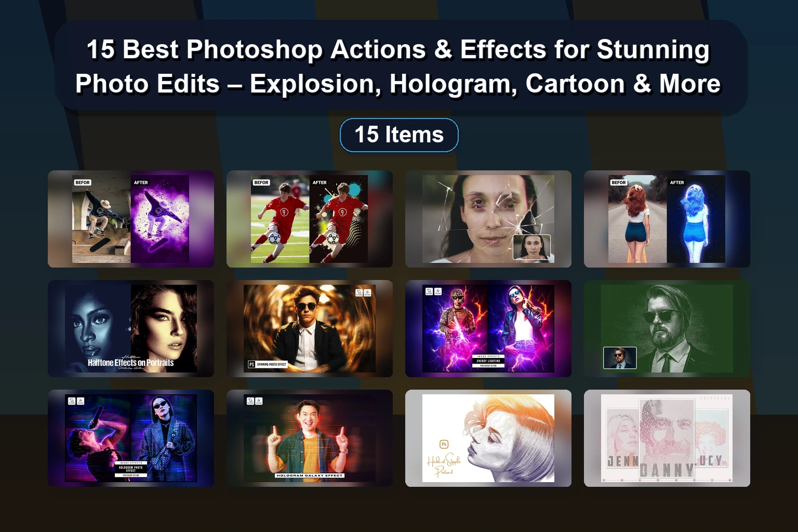Click the Actions icon in Hologram Photo Effect thumbnail
This screenshot has width=798, height=532.
(72, 401)
